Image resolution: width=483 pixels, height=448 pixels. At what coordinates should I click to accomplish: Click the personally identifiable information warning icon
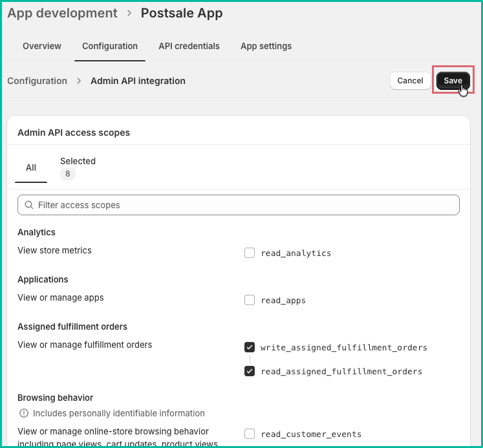(24, 413)
